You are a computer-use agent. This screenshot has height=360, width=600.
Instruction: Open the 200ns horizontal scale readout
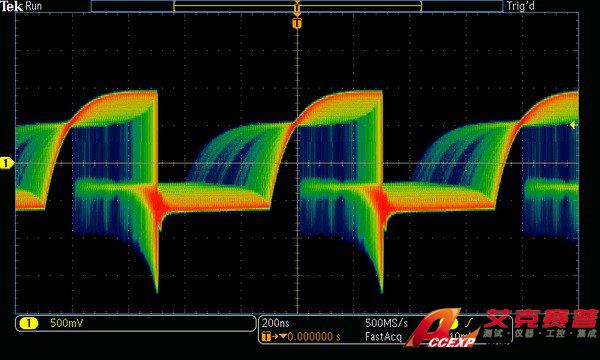(276, 323)
